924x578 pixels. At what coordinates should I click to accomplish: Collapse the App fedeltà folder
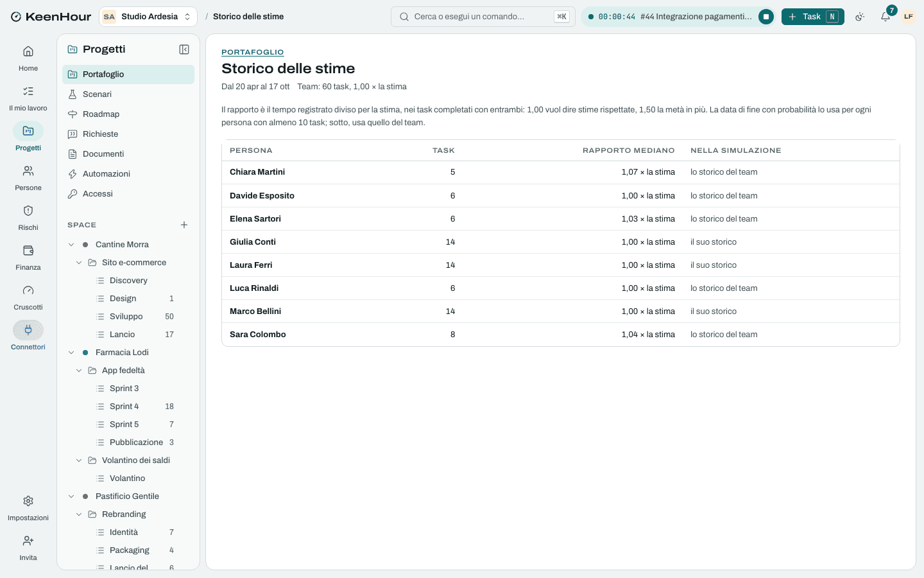coord(79,371)
